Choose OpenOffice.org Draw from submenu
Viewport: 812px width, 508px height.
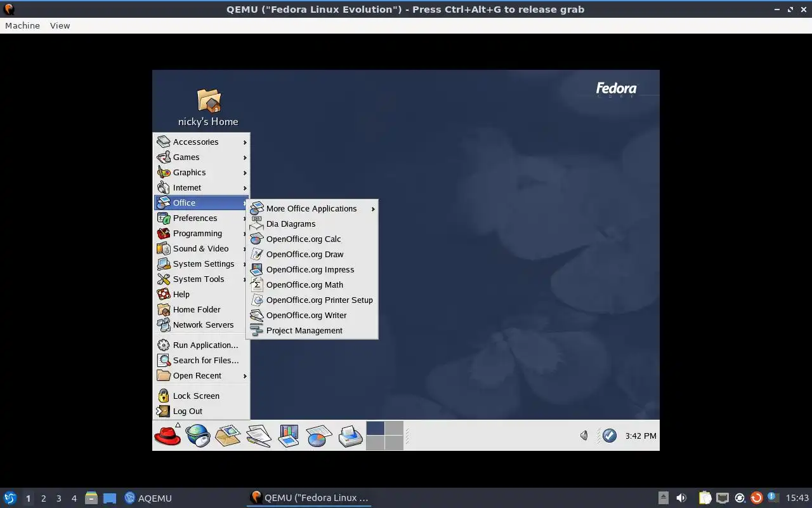[313, 254]
